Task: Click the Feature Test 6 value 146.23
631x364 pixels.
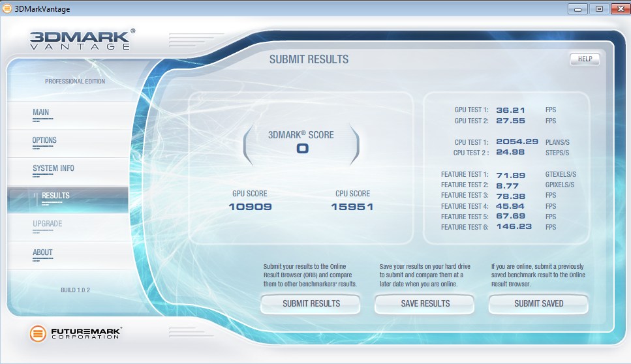Action: tap(514, 226)
